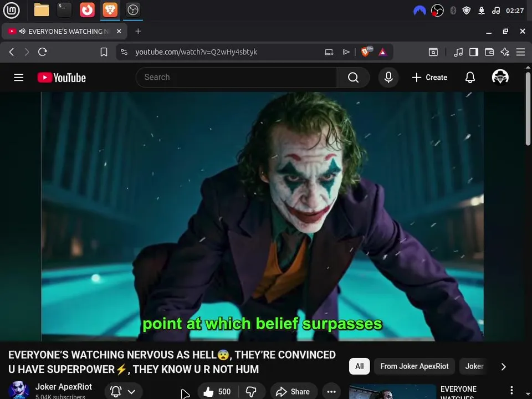Image resolution: width=532 pixels, height=399 pixels.
Task: Open the OBS recording tray indicator
Action: tap(437, 11)
